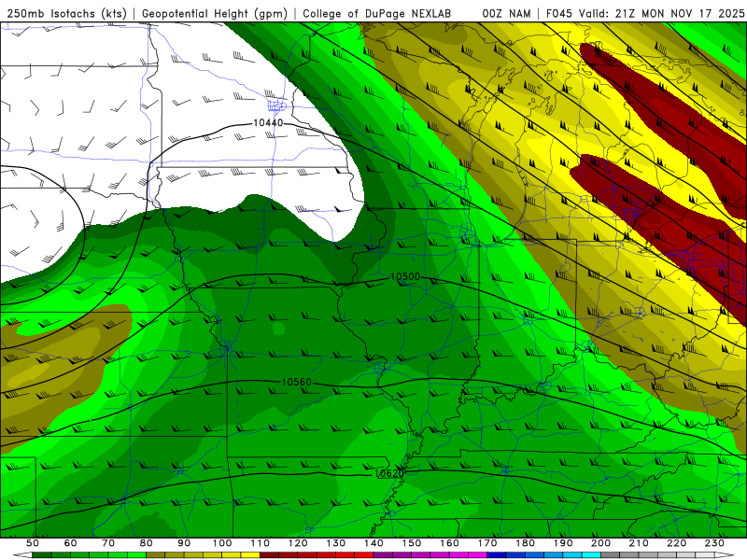Click the darkest green swatch at color bar start
Screen dimensions: 747x560
[42, 555]
